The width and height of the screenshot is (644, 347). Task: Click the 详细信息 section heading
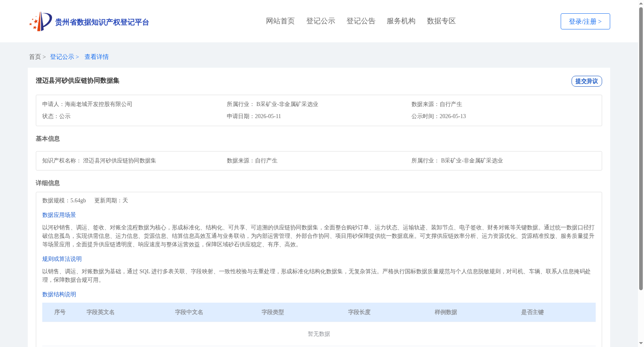pyautogui.click(x=47, y=183)
